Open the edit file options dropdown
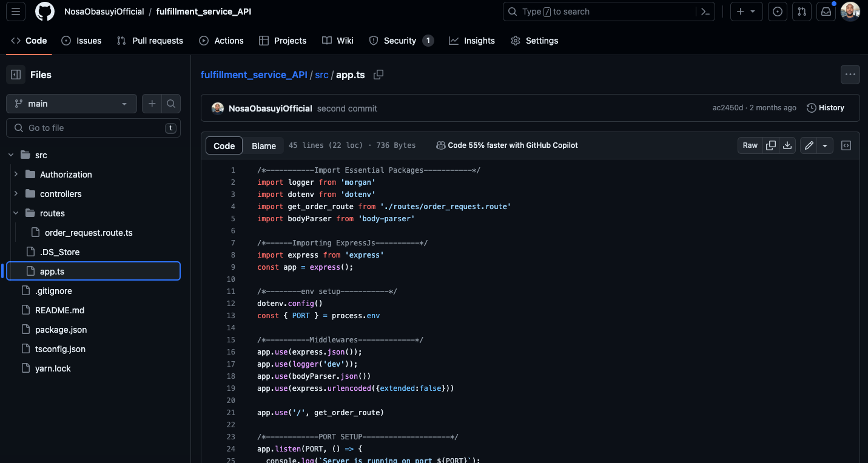Viewport: 868px width, 463px height. 825,145
